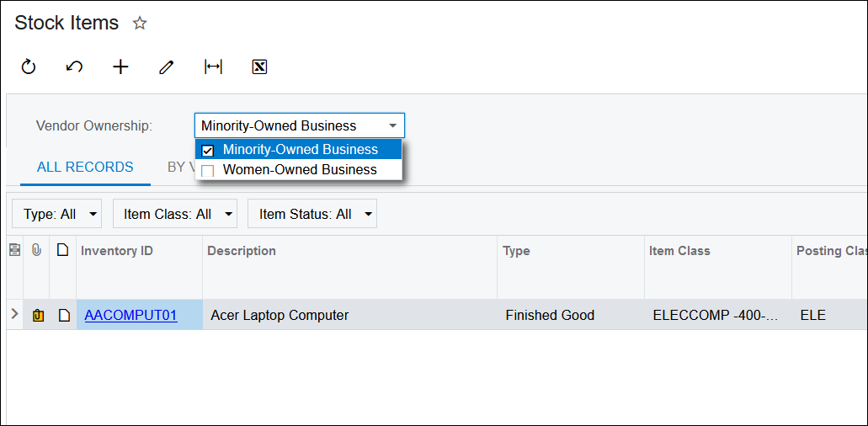868x426 pixels.
Task: Click the Fit to Screen columns icon
Action: (213, 67)
